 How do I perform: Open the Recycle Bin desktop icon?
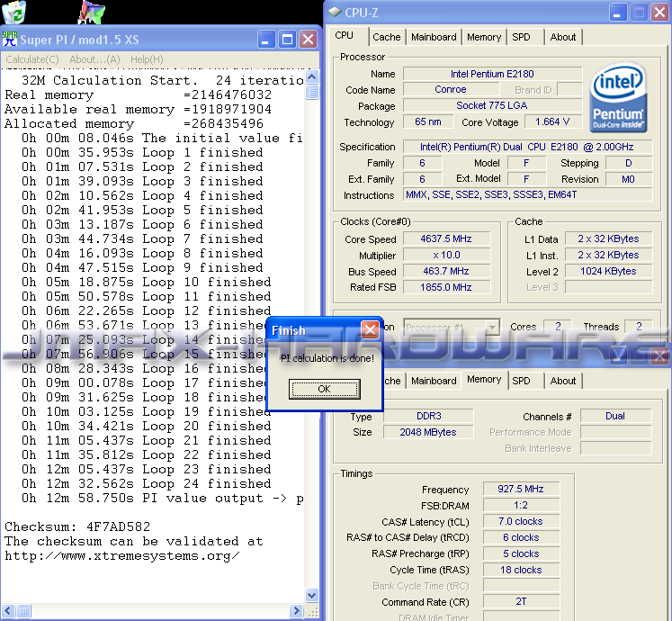(13, 12)
